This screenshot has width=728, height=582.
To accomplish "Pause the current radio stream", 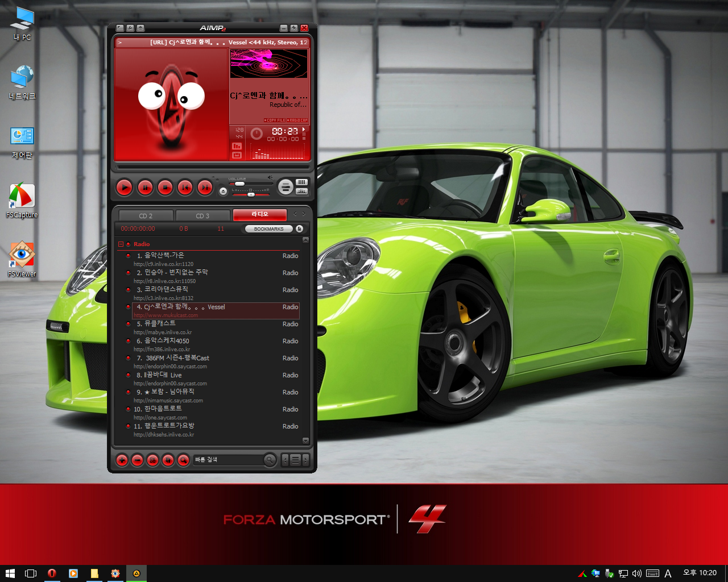I will (145, 187).
